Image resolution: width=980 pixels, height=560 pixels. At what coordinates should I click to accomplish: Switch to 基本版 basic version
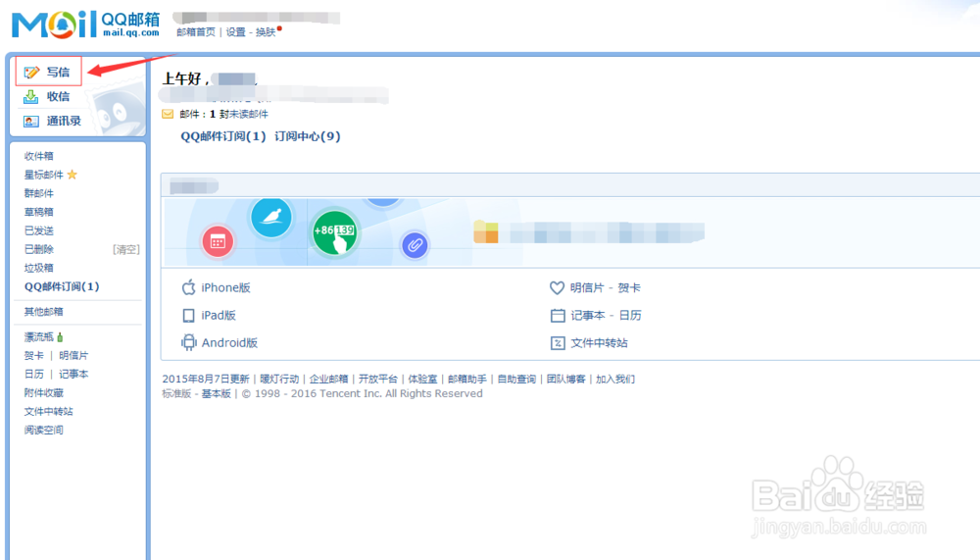pyautogui.click(x=217, y=393)
